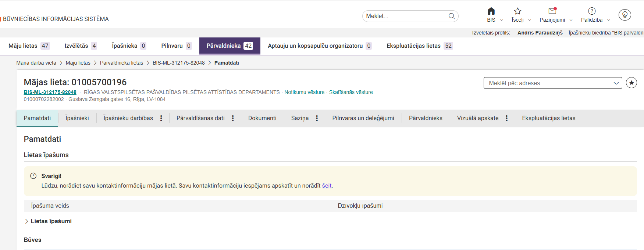This screenshot has height=250, width=644.
Task: Click the 'Notikumu vēsture' link
Action: coord(304,92)
